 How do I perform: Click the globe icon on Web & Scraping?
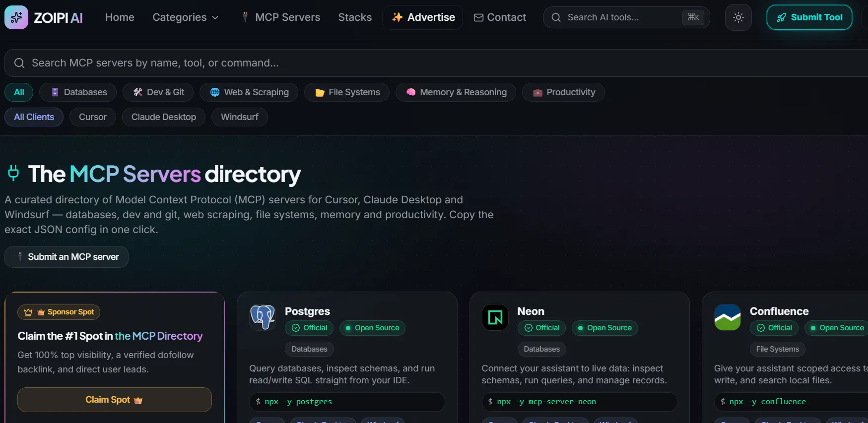coord(215,92)
